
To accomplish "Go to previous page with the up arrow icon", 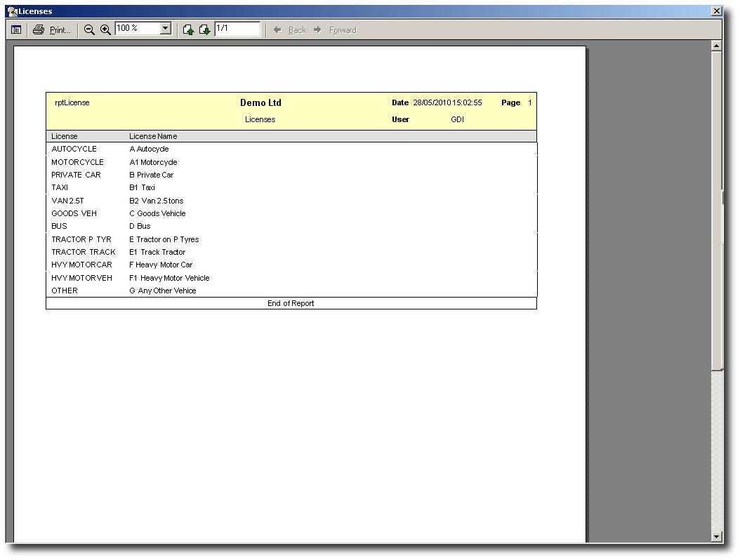I will [188, 29].
